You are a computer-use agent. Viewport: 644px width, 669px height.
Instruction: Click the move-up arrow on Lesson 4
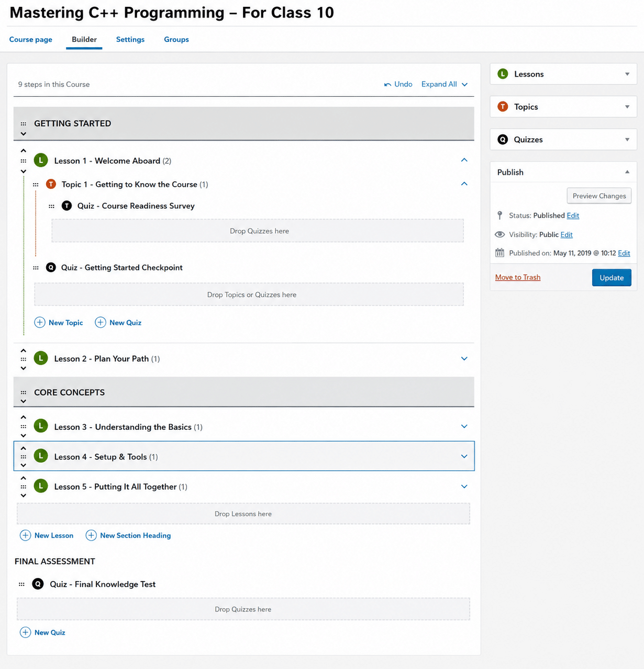click(x=23, y=449)
